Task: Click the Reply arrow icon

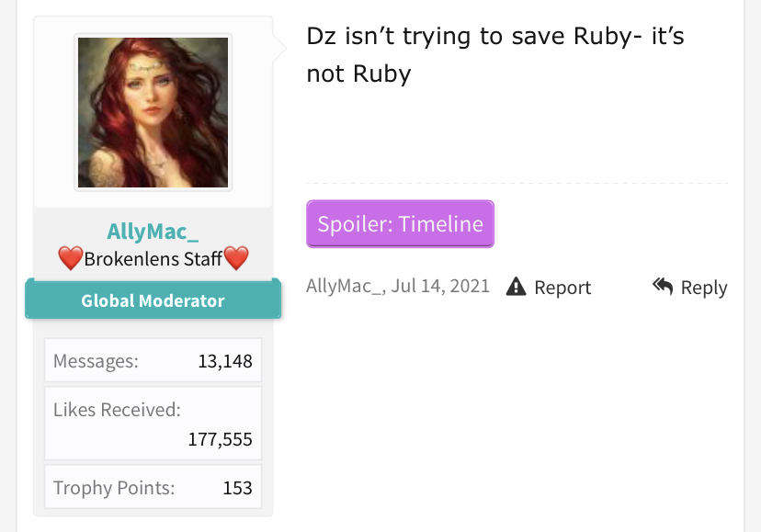Action: 663,287
